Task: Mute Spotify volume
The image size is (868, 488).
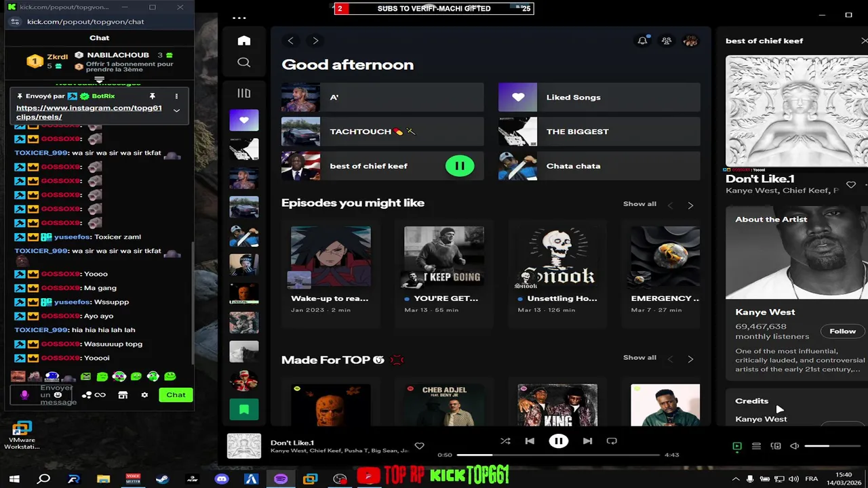Action: click(795, 446)
